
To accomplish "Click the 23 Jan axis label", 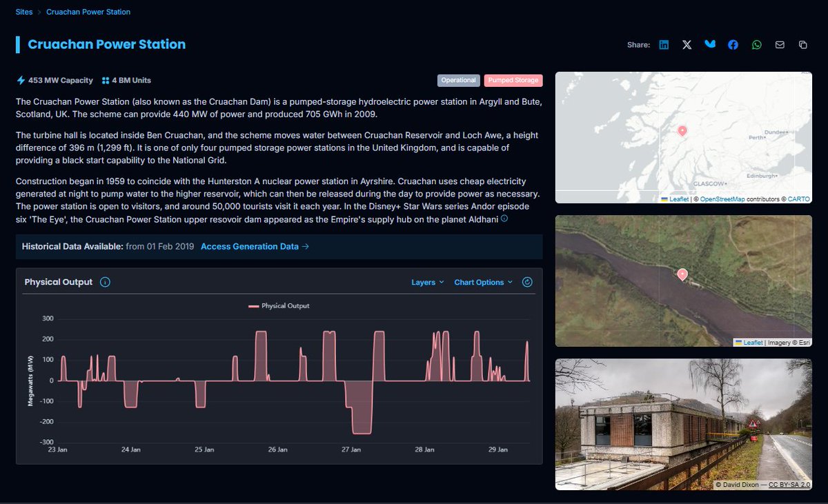I will [x=57, y=450].
